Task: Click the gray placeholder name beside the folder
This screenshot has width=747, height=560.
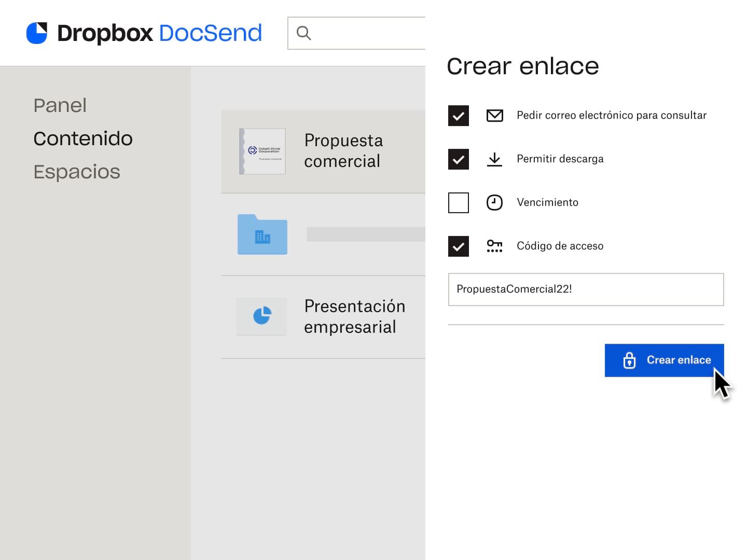Action: point(366,234)
